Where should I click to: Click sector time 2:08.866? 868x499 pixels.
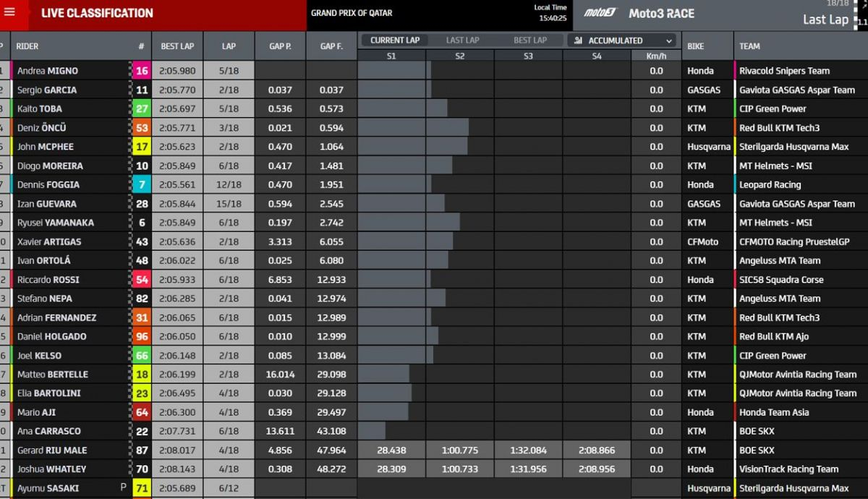pos(597,450)
